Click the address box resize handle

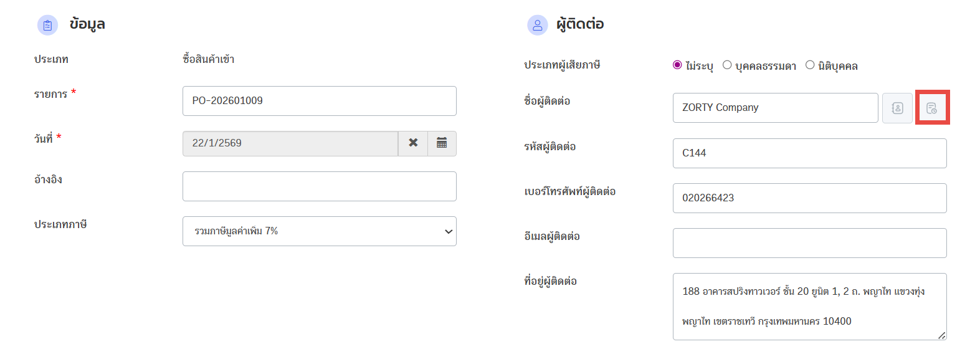[x=941, y=335]
